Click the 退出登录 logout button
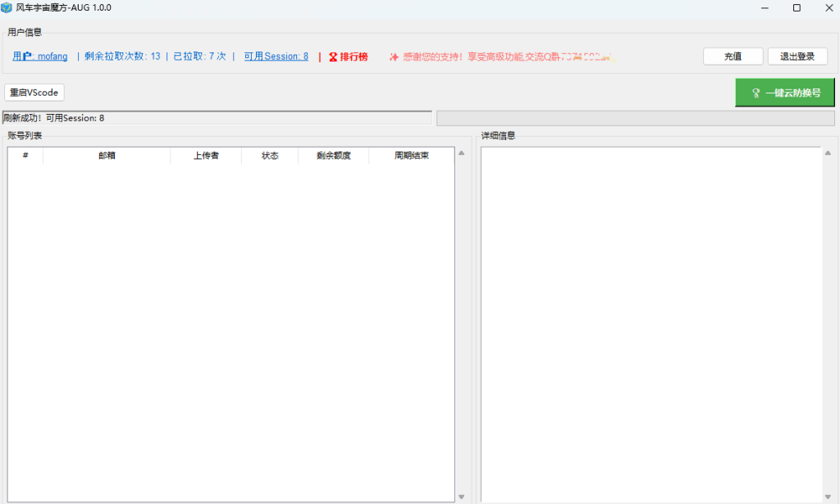Screen dimensions: 840x504 click(x=797, y=57)
